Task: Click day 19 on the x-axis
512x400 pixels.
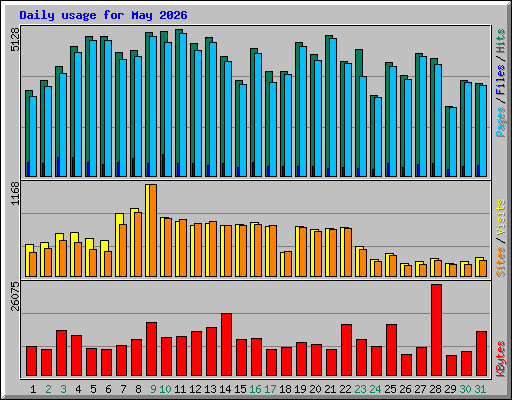Action: pyautogui.click(x=300, y=389)
